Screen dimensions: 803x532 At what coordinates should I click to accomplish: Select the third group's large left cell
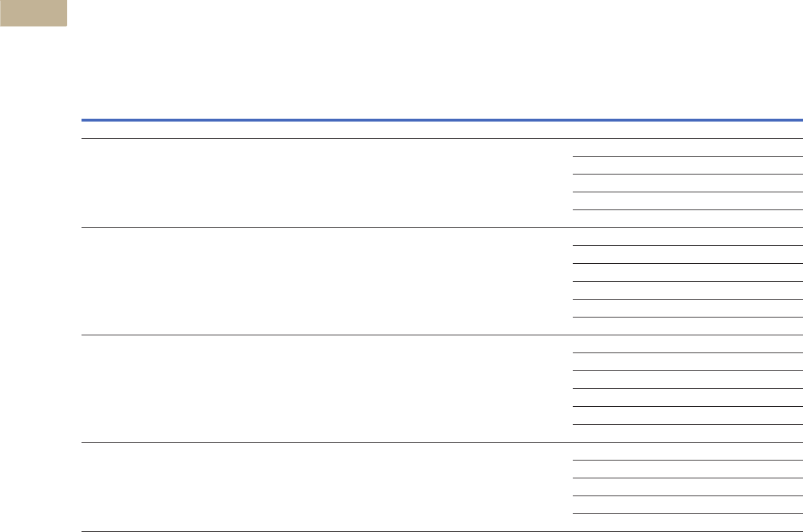327,388
